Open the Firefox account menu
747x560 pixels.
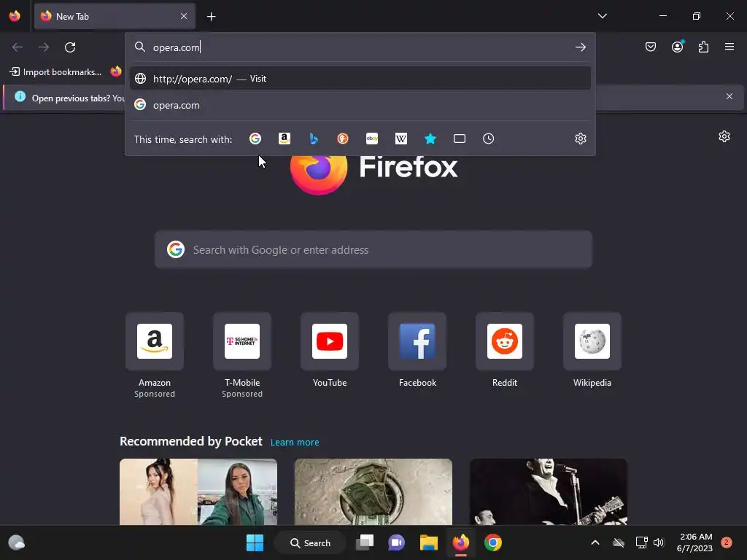pos(677,47)
